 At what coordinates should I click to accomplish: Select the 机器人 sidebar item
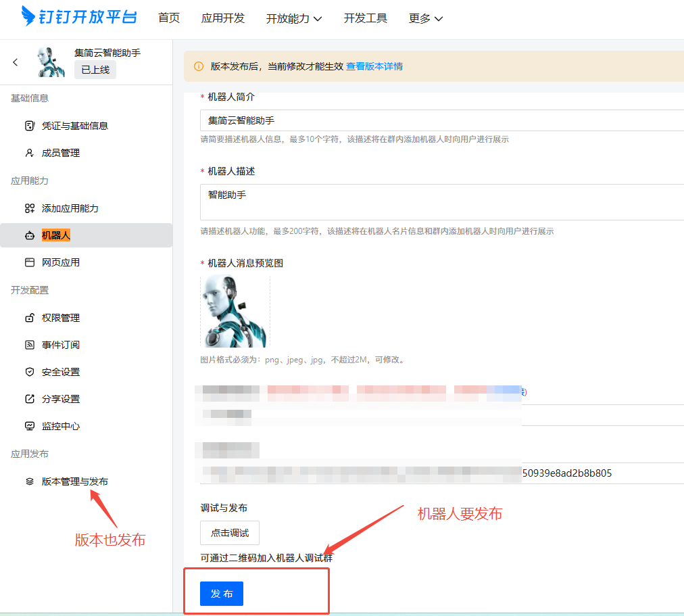point(87,235)
